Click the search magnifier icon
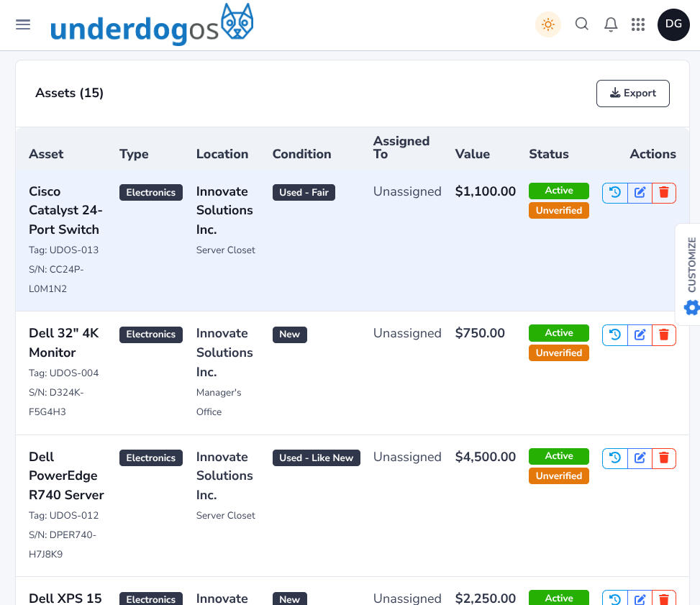This screenshot has width=700, height=605. [581, 24]
